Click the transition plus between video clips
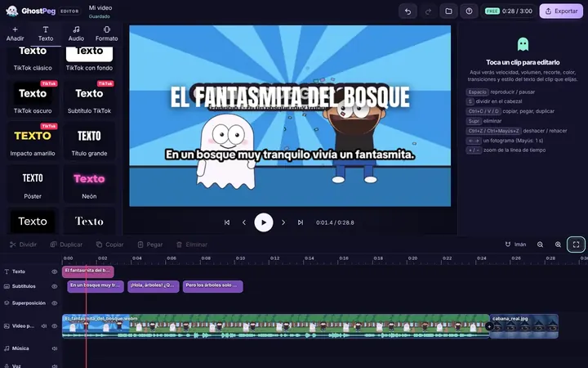 point(489,326)
